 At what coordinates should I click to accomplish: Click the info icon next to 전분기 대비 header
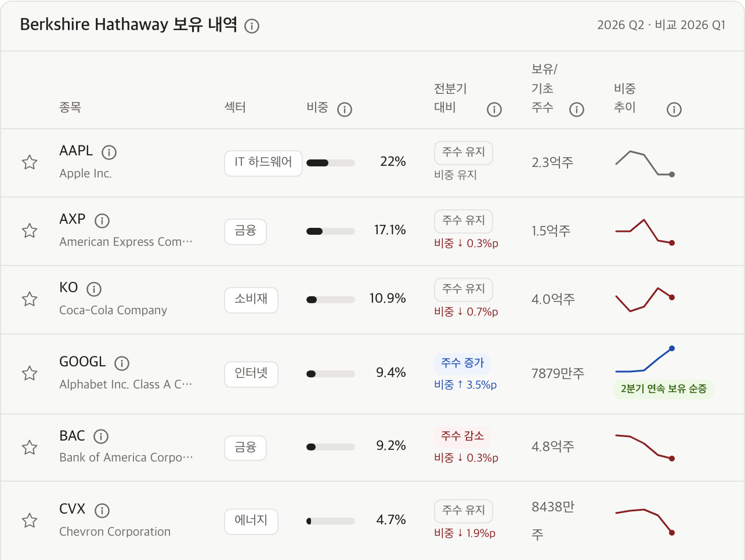[x=494, y=110]
